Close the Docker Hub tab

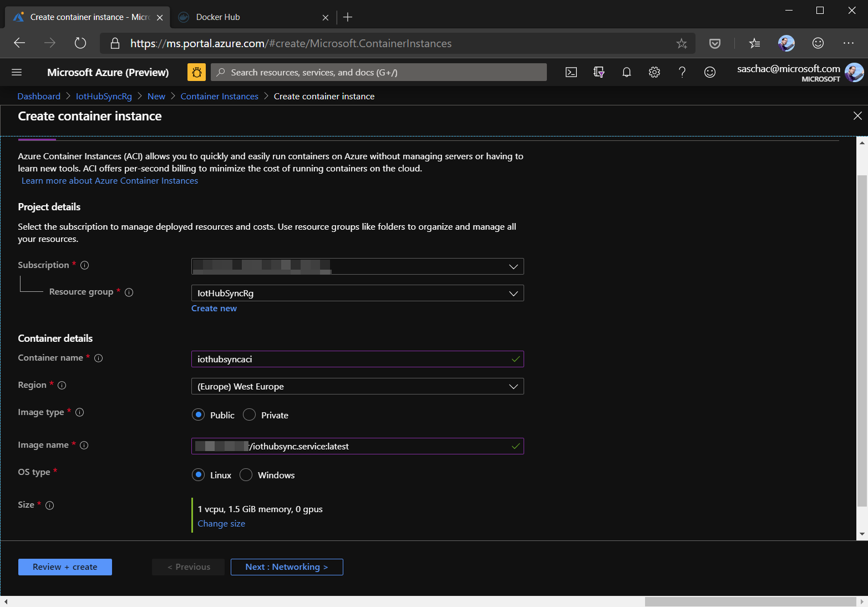pos(326,18)
